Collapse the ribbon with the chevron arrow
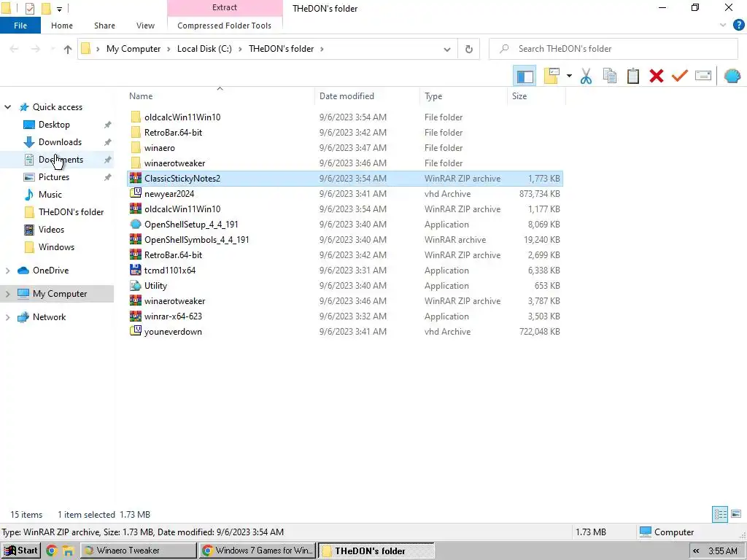 click(x=723, y=26)
